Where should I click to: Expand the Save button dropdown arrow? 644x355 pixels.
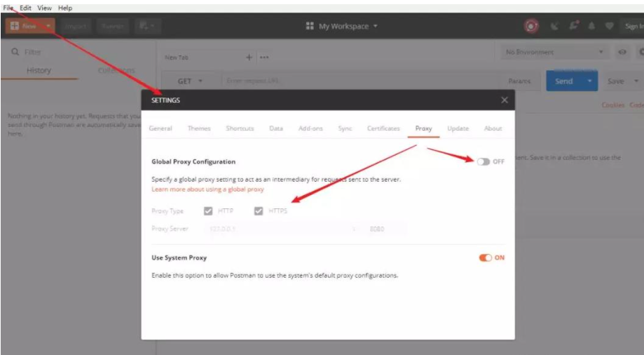(x=636, y=81)
